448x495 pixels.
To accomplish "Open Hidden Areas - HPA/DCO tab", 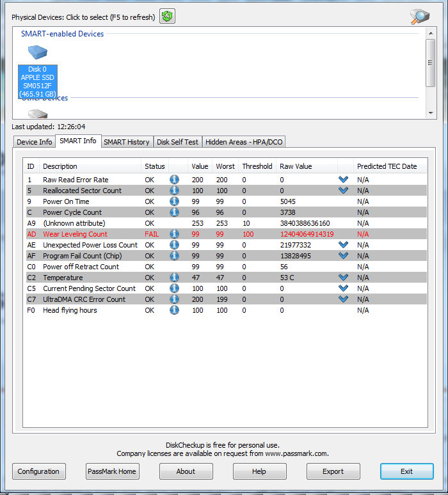I will pos(244,142).
